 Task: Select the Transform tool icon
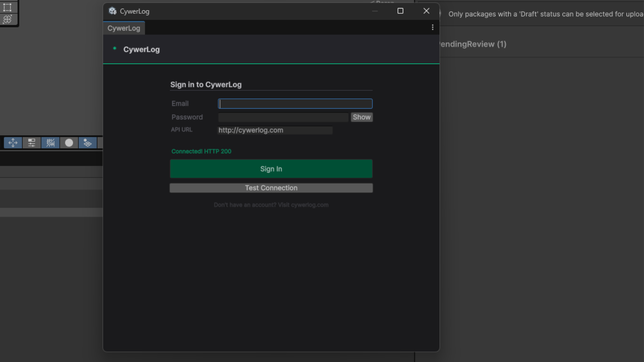click(x=7, y=19)
